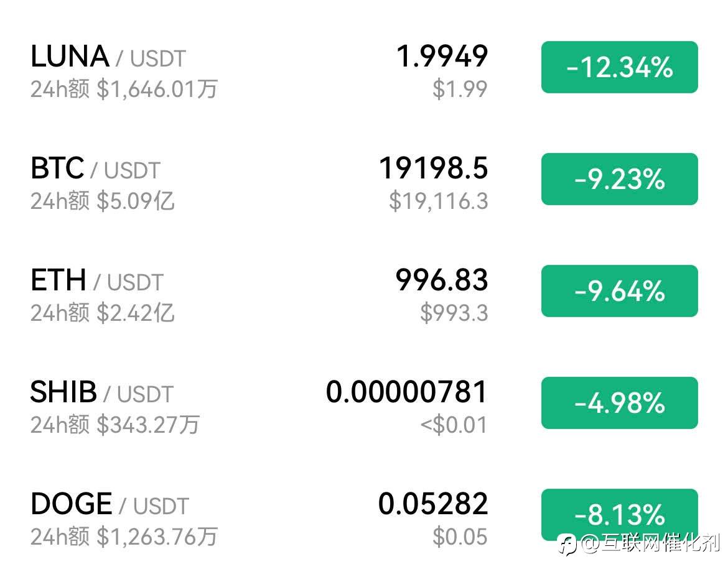Select the DOGE price 0.05282

[x=432, y=504]
